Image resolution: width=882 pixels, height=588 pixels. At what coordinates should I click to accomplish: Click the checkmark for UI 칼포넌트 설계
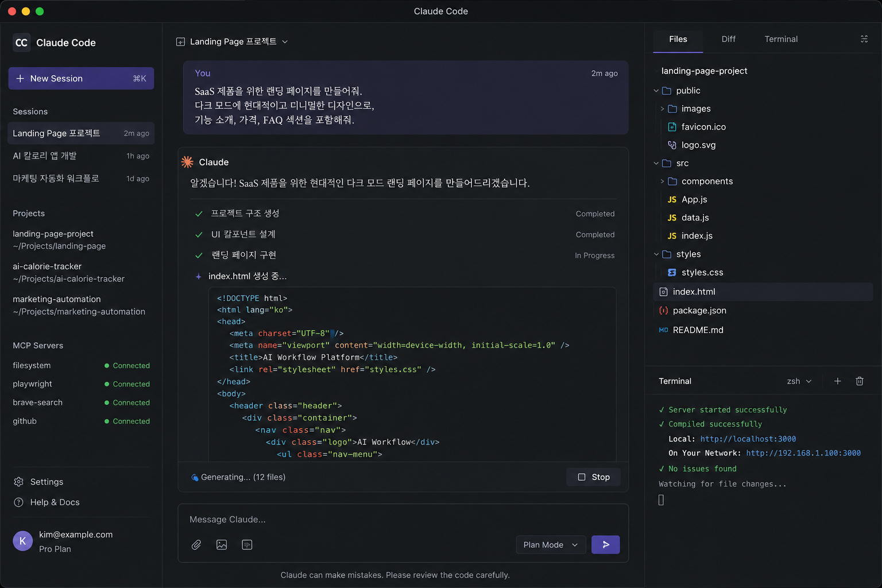pyautogui.click(x=199, y=235)
